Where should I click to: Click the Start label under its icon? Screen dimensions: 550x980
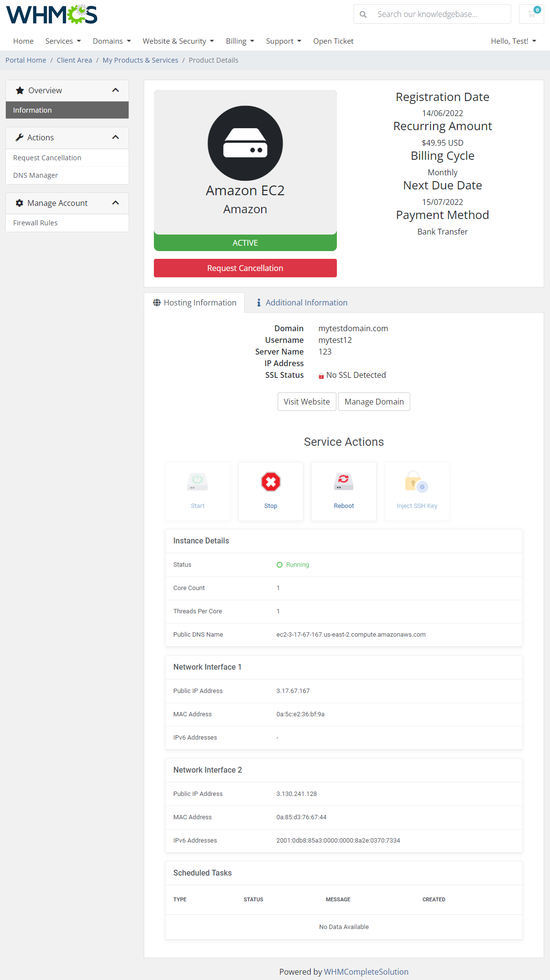198,506
